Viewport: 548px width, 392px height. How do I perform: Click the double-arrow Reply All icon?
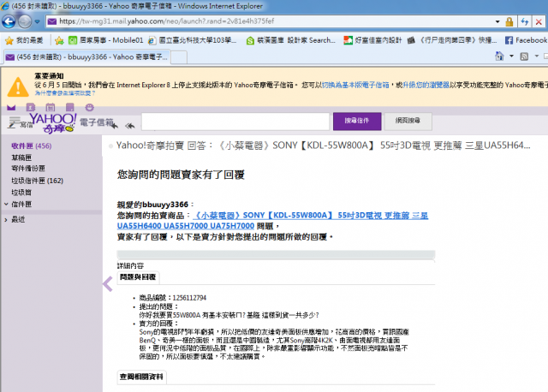(130, 125)
